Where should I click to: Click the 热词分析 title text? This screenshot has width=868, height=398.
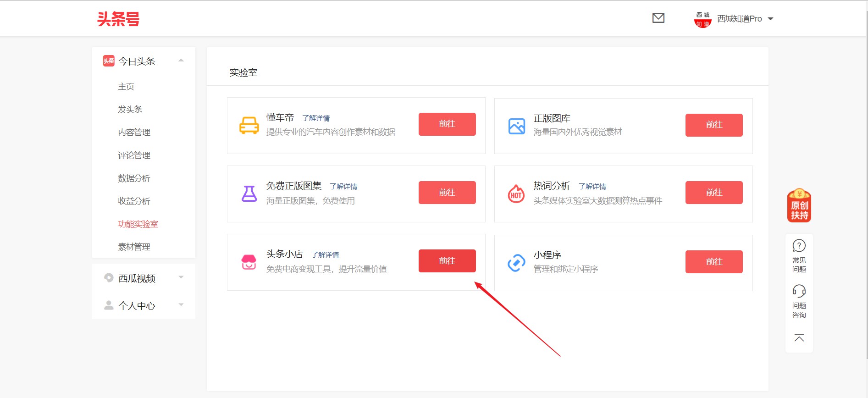coord(552,186)
